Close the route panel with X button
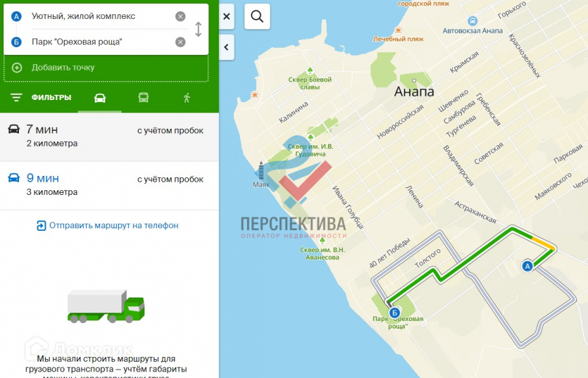This screenshot has height=378, width=588. coord(227,16)
